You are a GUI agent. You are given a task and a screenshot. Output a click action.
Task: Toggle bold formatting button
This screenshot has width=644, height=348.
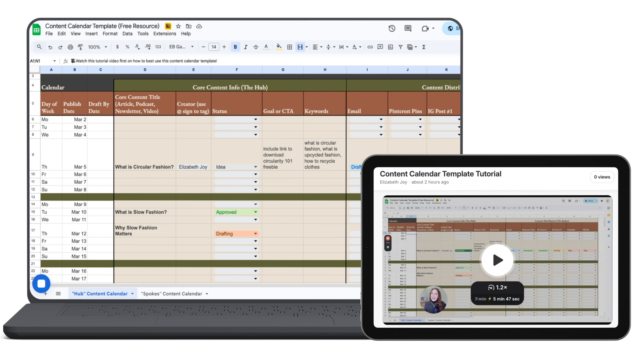(235, 47)
